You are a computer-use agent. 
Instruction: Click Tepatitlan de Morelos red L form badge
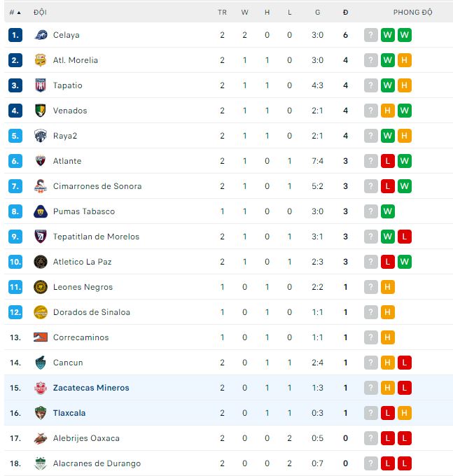click(405, 237)
